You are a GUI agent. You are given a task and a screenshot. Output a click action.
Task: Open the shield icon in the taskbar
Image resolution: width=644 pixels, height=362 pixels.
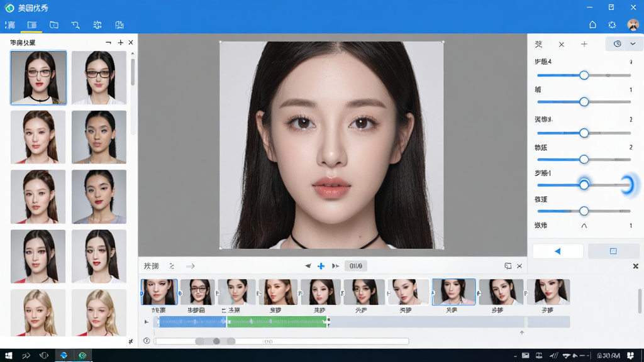click(44, 356)
